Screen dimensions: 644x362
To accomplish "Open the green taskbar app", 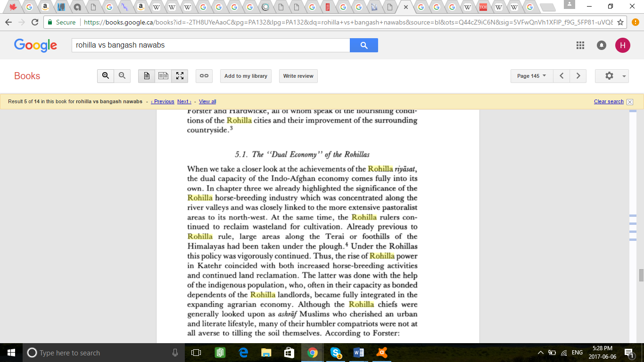I will coord(220,353).
